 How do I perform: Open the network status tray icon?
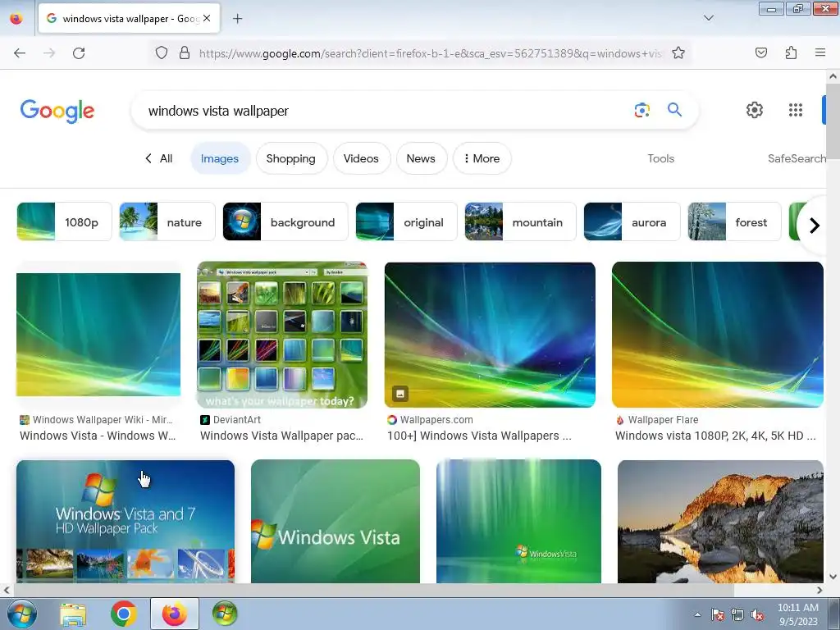(737, 614)
